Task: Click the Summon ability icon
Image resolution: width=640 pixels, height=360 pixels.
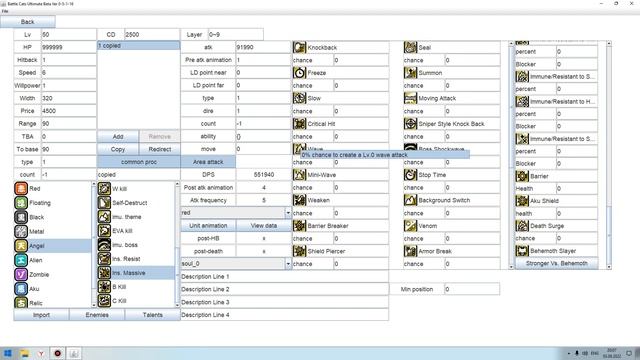Action: (410, 73)
